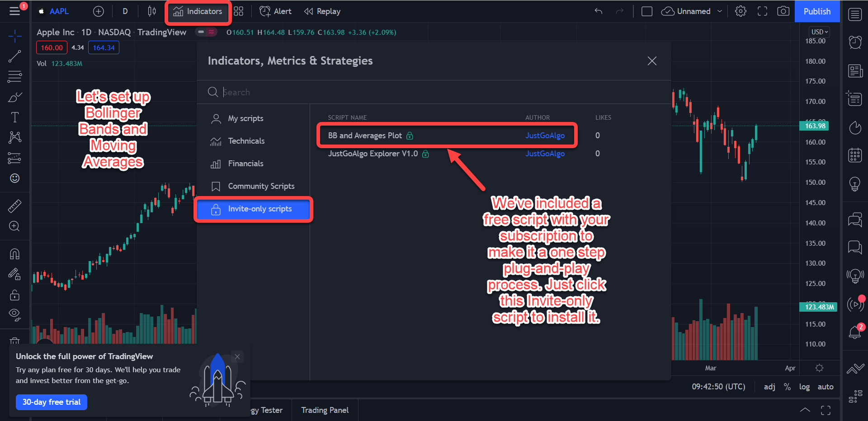
Task: Enter fullscreen mode from top toolbar
Action: (x=762, y=12)
